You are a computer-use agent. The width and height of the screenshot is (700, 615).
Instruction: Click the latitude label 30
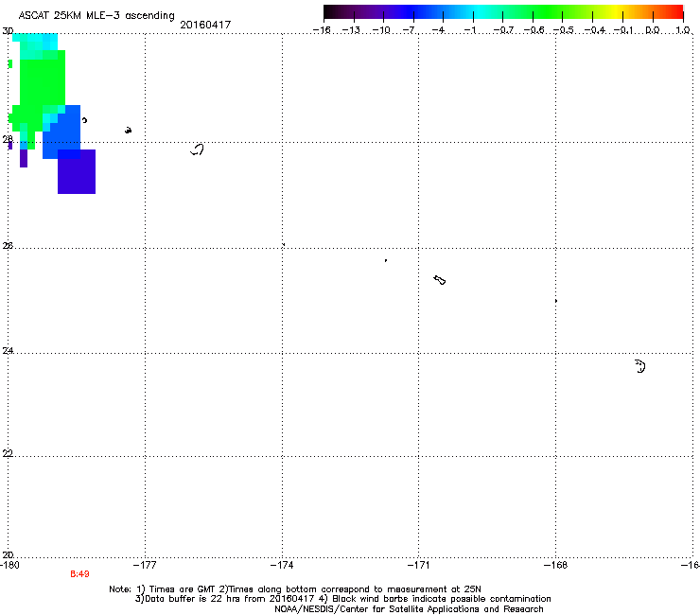tap(8, 31)
